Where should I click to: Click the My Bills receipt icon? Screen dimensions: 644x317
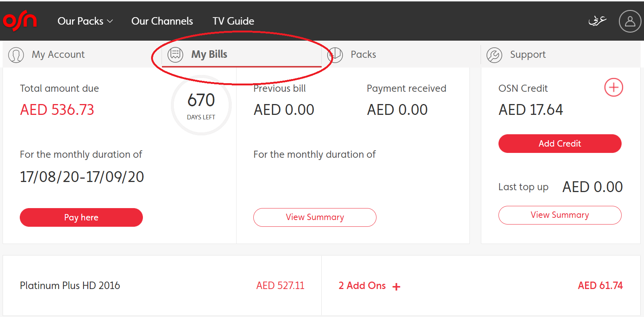pyautogui.click(x=175, y=54)
